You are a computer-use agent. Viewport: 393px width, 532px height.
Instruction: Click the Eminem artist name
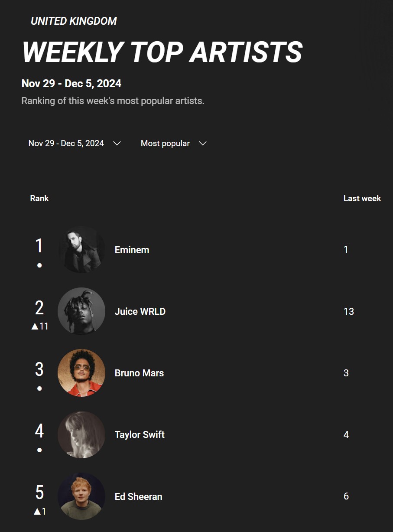(132, 250)
